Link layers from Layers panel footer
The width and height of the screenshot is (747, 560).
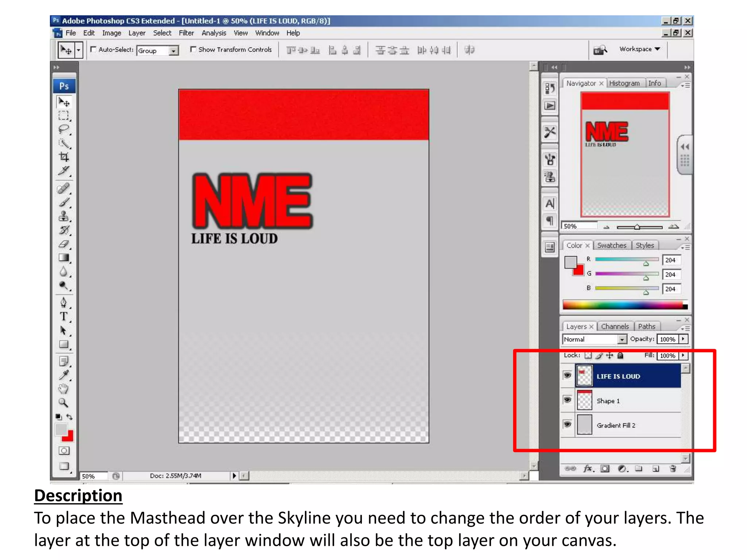click(x=570, y=468)
